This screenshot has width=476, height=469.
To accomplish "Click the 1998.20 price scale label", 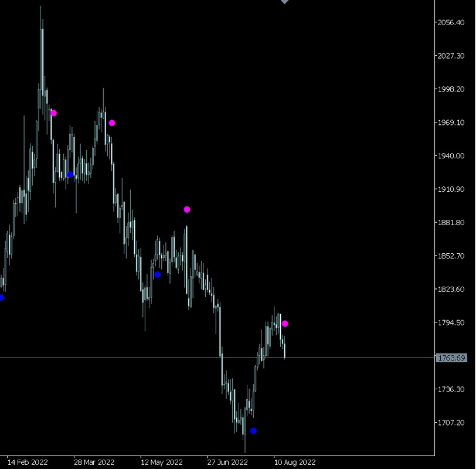I will click(x=451, y=89).
